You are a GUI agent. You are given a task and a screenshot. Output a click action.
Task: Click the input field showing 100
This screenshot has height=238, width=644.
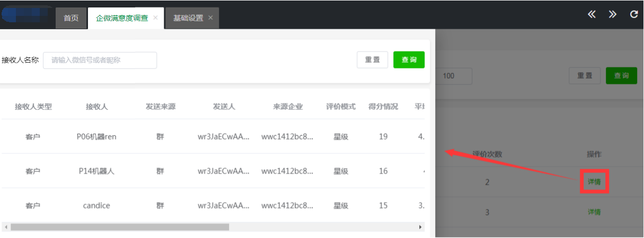(x=454, y=76)
